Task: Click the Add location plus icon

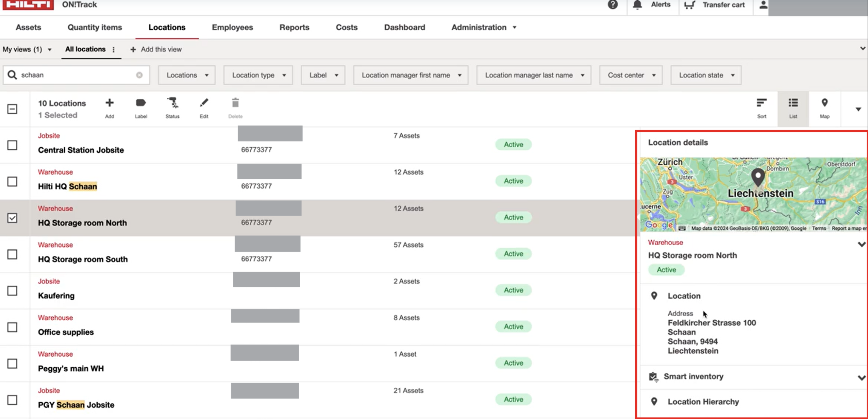Action: click(109, 103)
